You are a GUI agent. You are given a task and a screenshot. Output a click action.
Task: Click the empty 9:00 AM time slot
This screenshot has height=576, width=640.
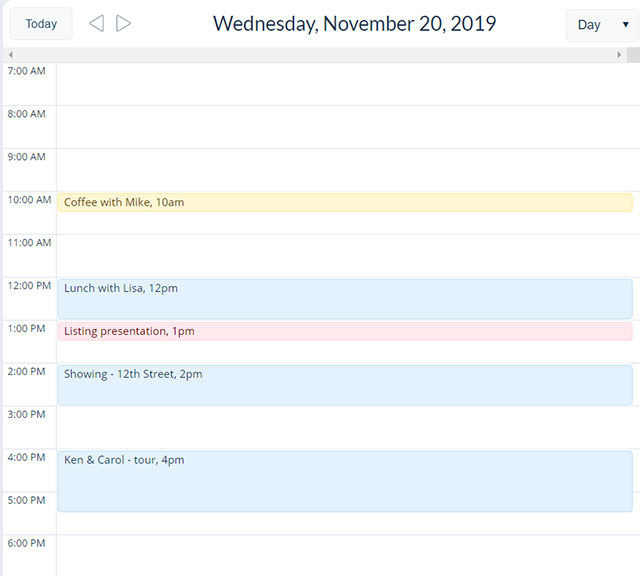coord(348,170)
